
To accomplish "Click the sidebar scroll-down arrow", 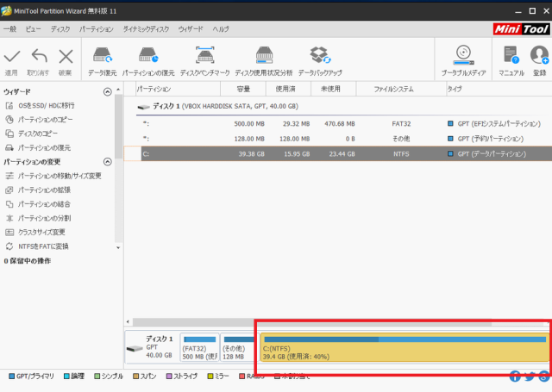I will [x=118, y=247].
